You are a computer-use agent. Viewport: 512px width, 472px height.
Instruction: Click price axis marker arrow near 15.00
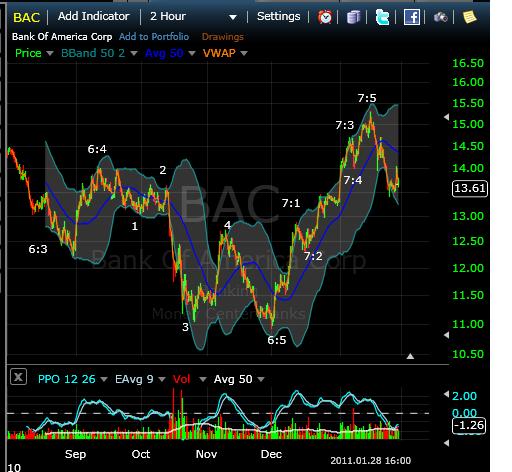point(446,117)
